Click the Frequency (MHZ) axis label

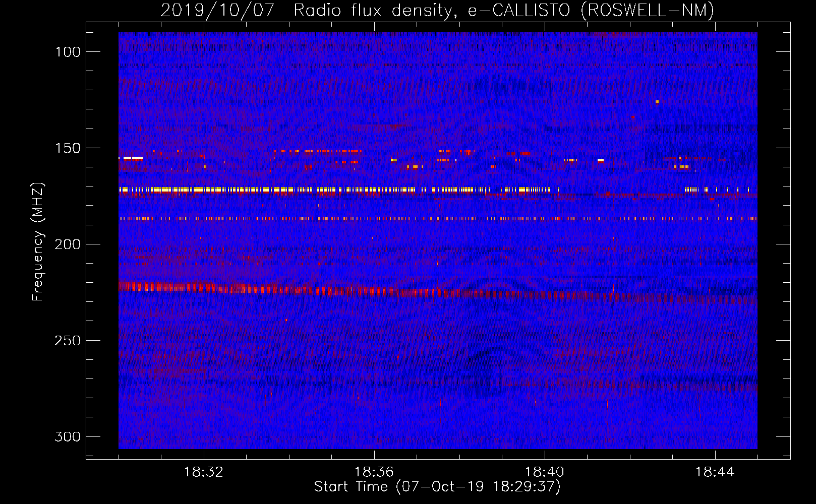[x=37, y=242]
